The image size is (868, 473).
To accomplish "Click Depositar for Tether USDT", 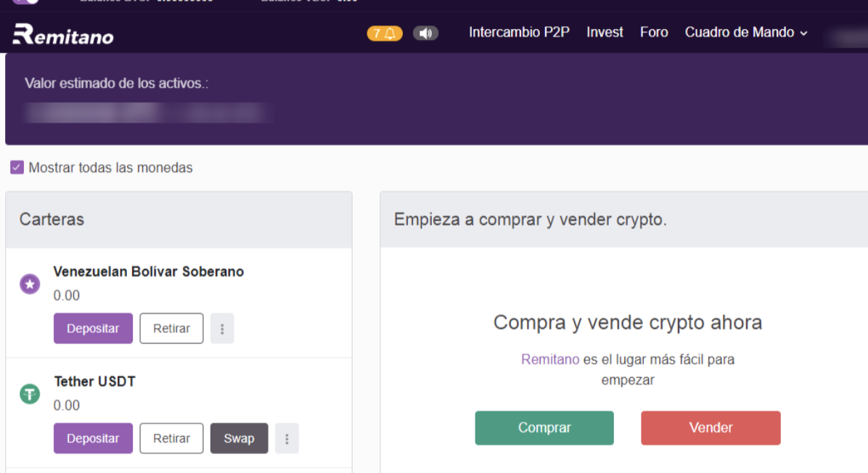I will [93, 439].
